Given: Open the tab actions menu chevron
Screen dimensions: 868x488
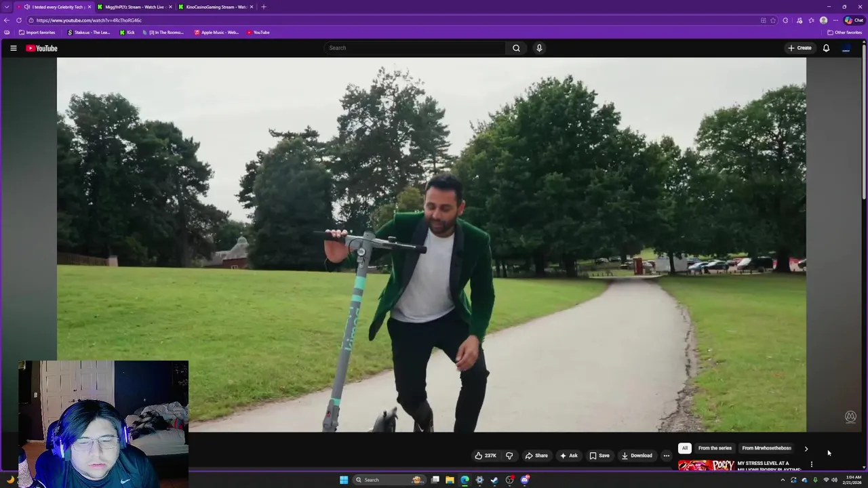Looking at the screenshot, I should tap(8, 7).
